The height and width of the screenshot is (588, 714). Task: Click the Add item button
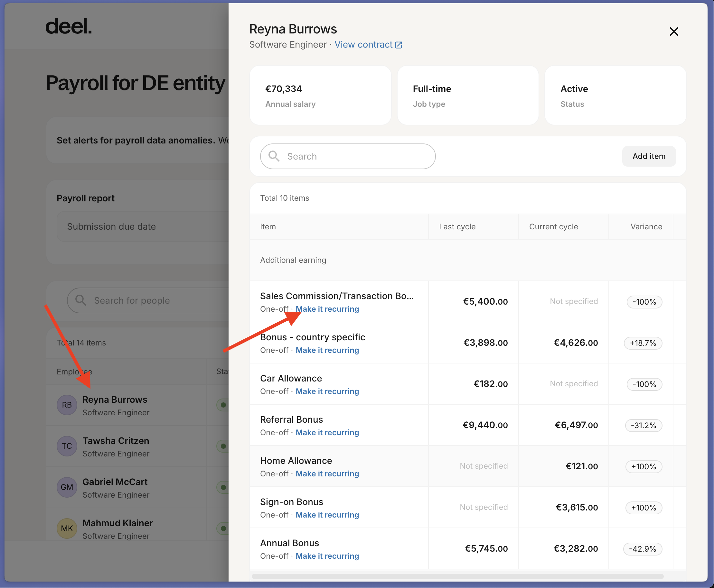pyautogui.click(x=649, y=156)
